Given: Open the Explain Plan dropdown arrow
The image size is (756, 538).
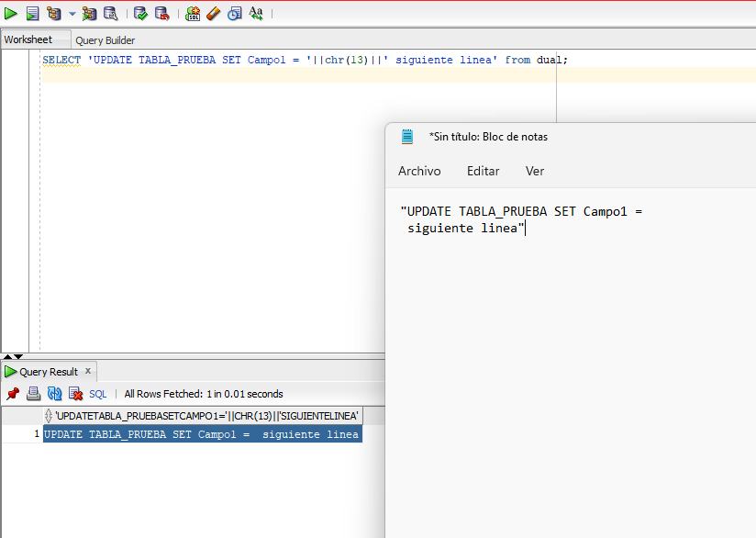Looking at the screenshot, I should [72, 14].
